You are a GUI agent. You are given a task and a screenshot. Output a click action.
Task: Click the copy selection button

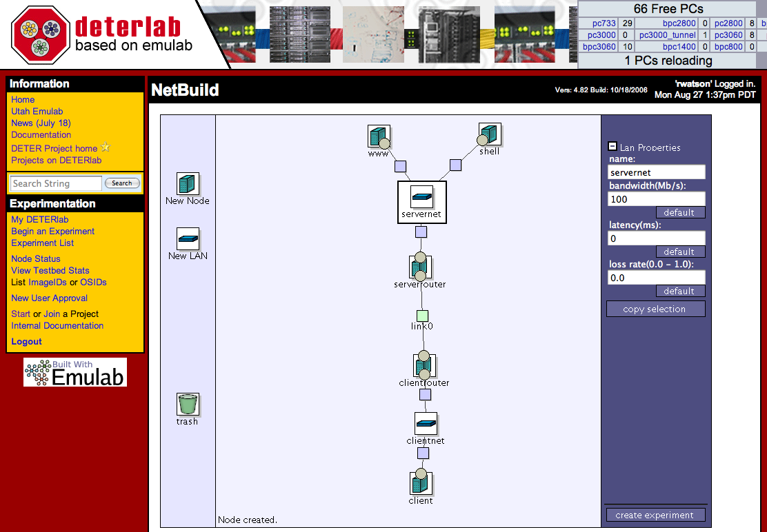coord(655,309)
